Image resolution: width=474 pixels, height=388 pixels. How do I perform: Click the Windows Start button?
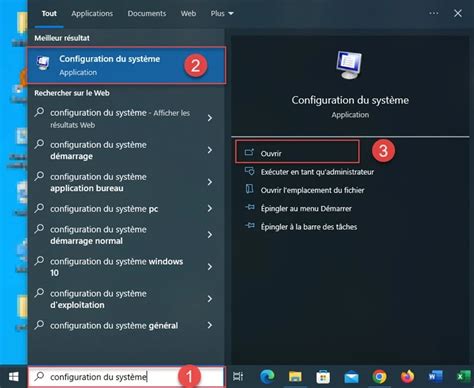point(13,377)
